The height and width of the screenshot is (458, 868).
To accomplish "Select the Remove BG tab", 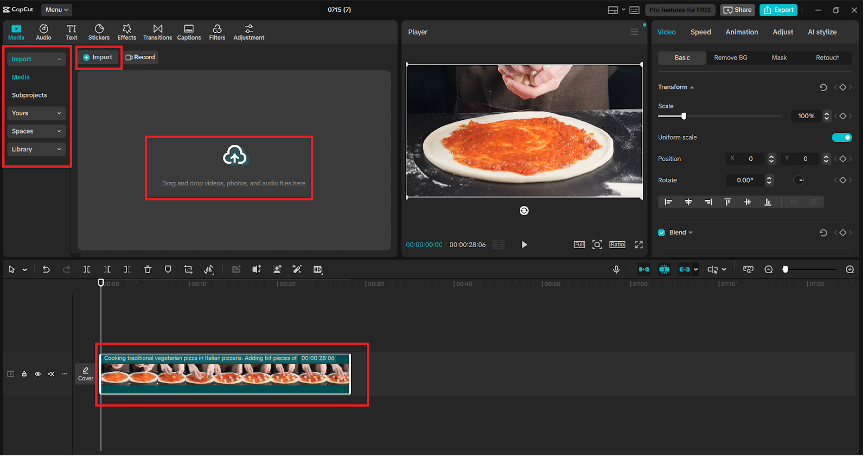I will (730, 58).
